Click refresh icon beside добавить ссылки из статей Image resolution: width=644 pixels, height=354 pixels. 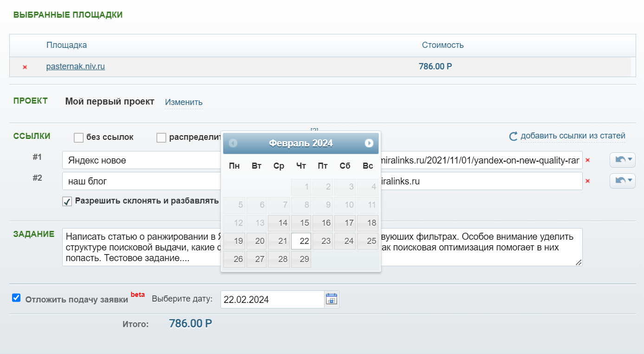[513, 136]
